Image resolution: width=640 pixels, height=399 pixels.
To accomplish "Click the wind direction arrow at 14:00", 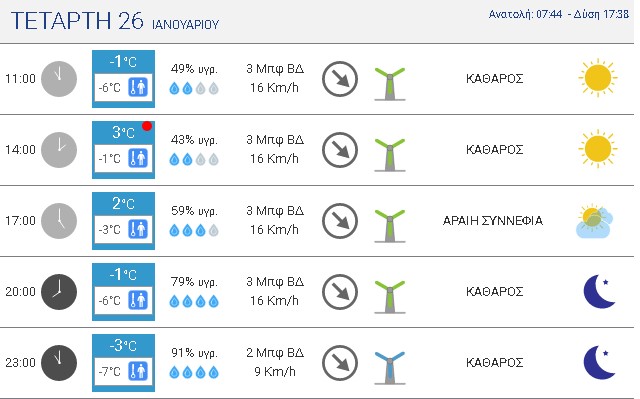I will 340,150.
